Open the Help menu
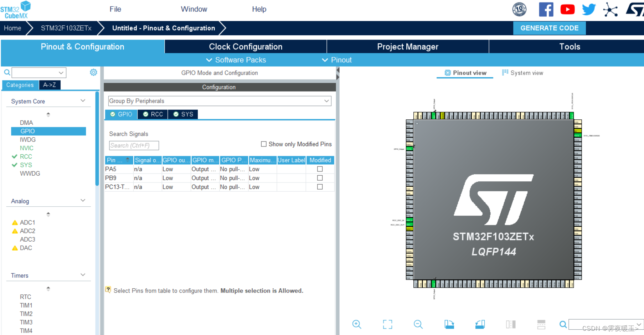The image size is (644, 335). click(259, 9)
